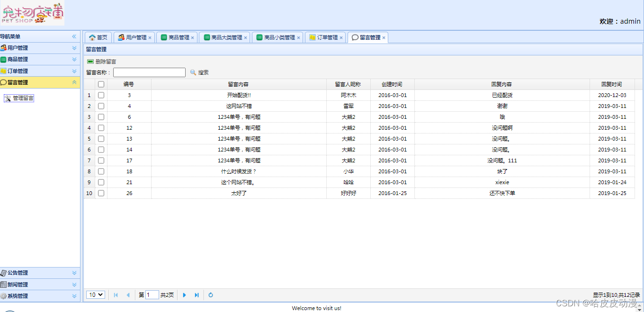Click the 搜索 button label

pos(204,72)
